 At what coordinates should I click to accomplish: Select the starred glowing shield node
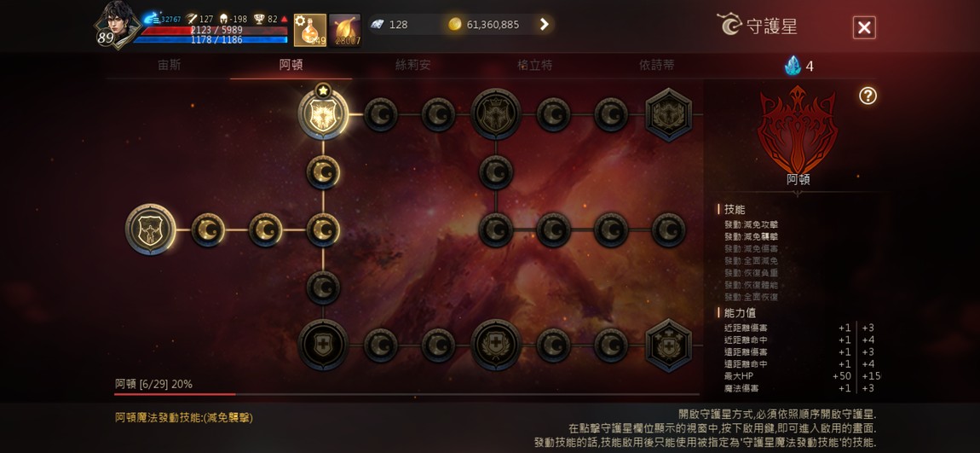pyautogui.click(x=322, y=114)
